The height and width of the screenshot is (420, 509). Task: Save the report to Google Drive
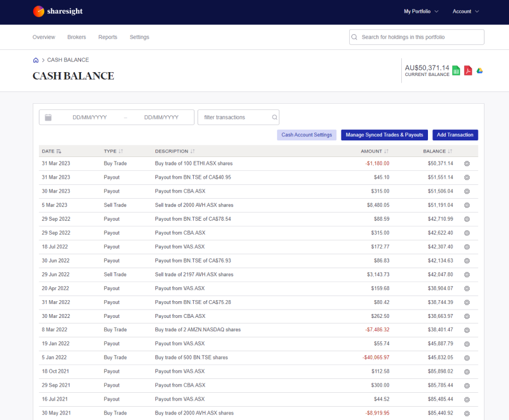pos(480,70)
